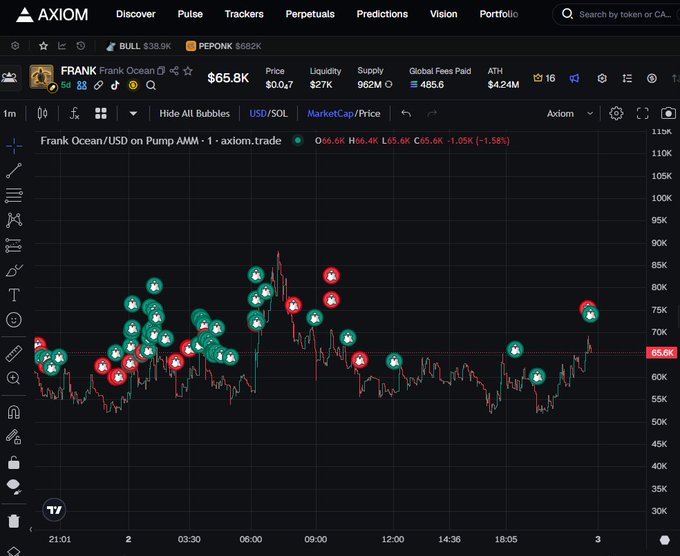Select the horizontal lines Fibonacci tool
Image resolution: width=680 pixels, height=556 pixels.
[x=14, y=196]
